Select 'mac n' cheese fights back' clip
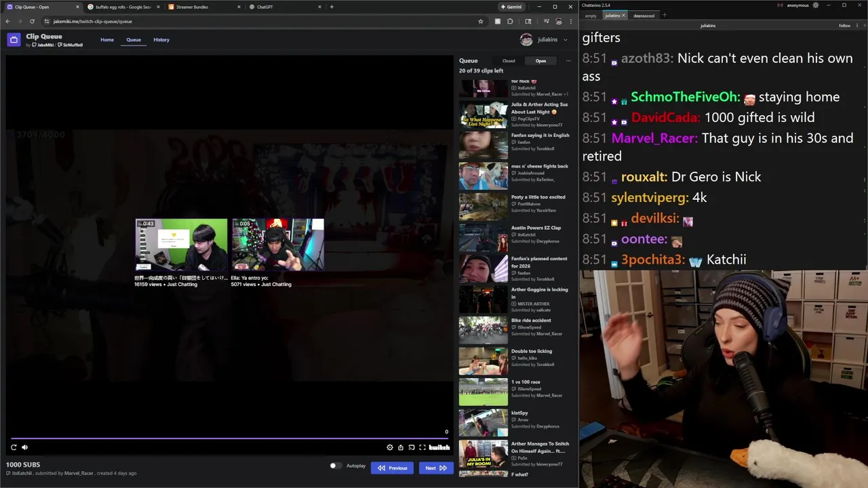 [x=515, y=176]
